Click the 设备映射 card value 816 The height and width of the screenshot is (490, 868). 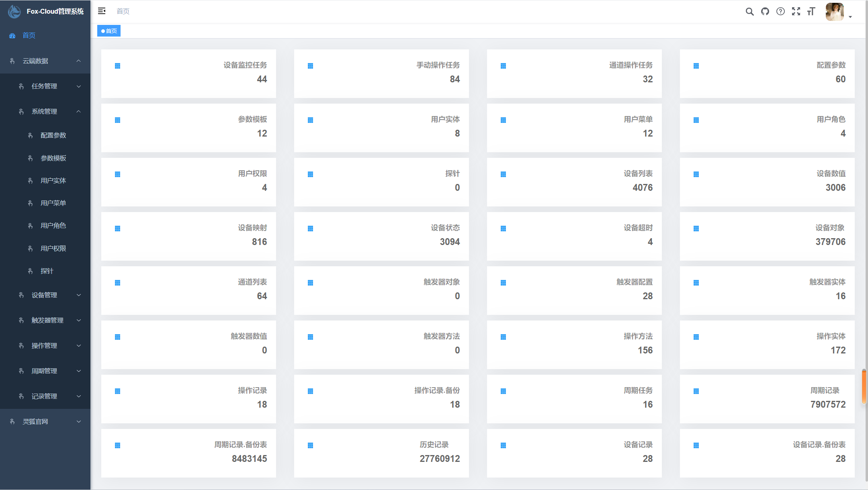pos(259,242)
